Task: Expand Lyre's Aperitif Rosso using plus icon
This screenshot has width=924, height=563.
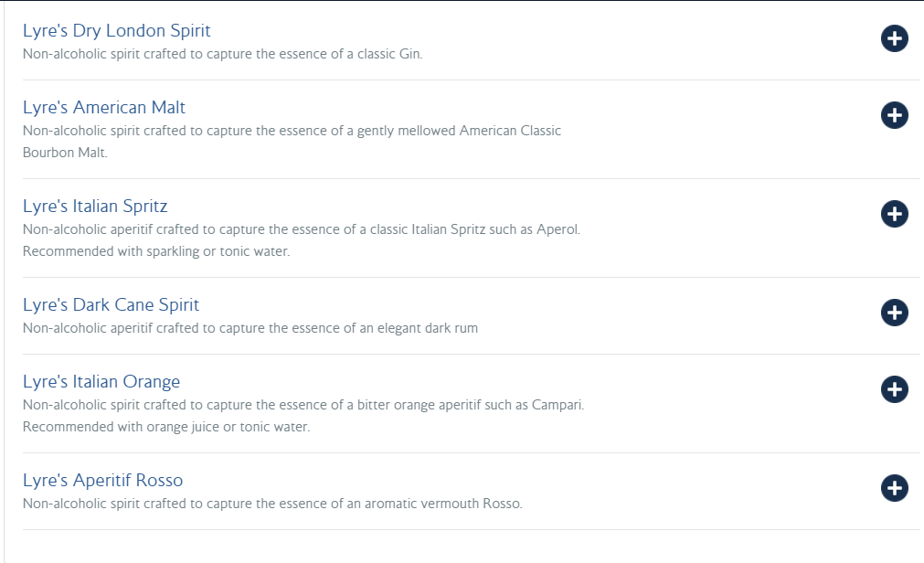Action: [894, 488]
